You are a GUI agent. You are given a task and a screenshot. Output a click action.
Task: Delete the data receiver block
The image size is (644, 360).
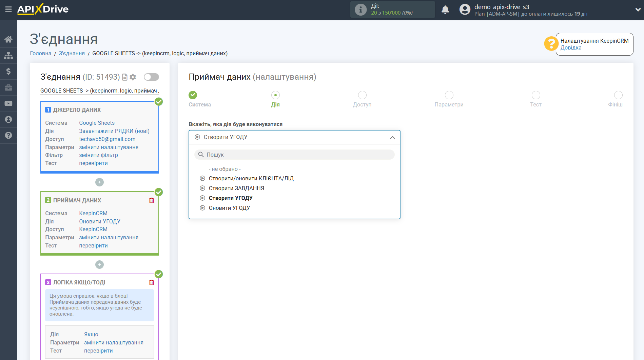click(152, 200)
